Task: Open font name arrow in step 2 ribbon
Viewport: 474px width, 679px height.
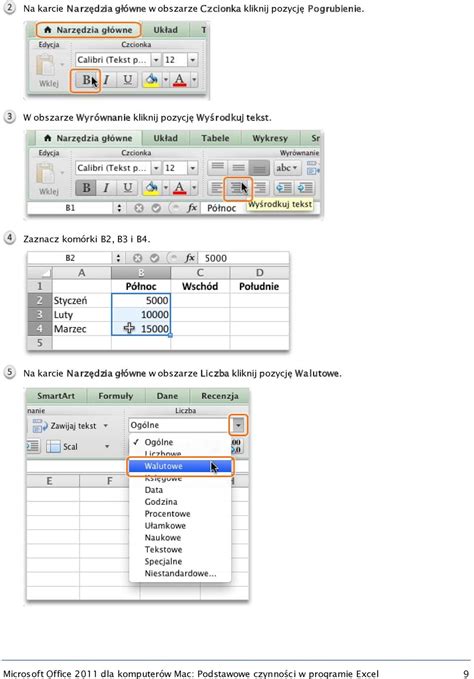Action: tap(156, 60)
